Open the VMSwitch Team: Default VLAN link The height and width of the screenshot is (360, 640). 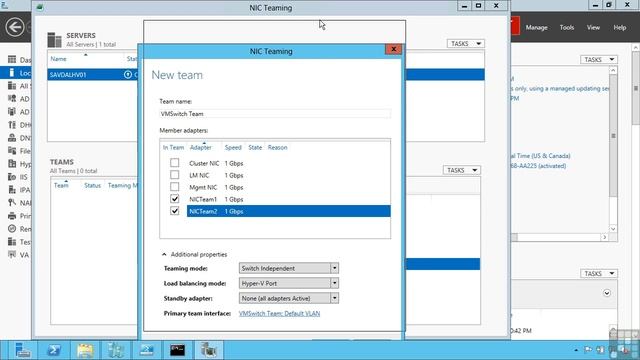tap(279, 313)
